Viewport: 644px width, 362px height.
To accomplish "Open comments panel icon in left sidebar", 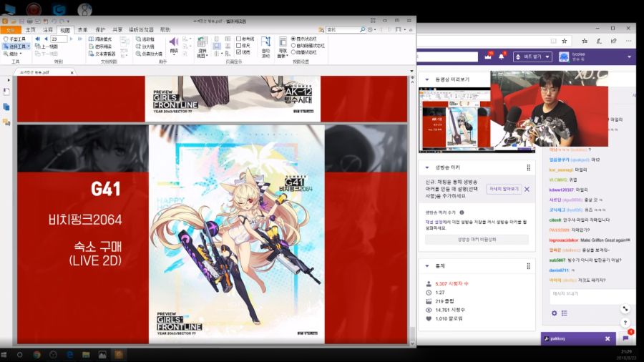I will tap(6, 122).
